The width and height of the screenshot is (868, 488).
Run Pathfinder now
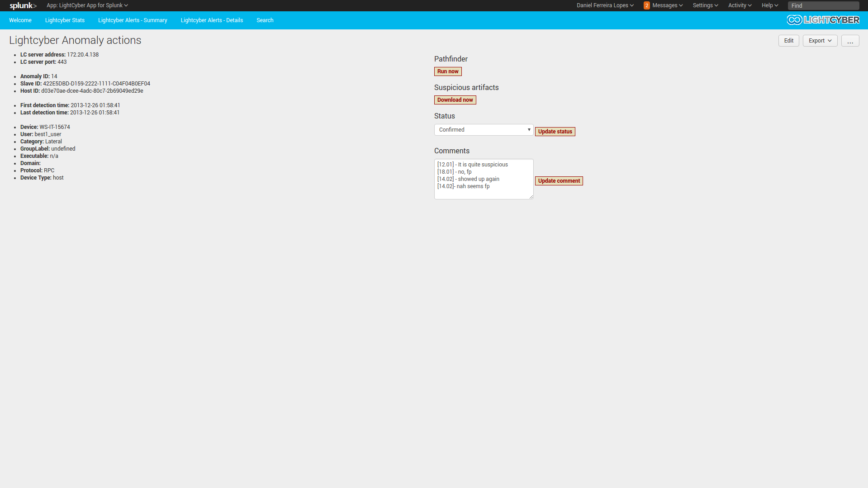[448, 71]
